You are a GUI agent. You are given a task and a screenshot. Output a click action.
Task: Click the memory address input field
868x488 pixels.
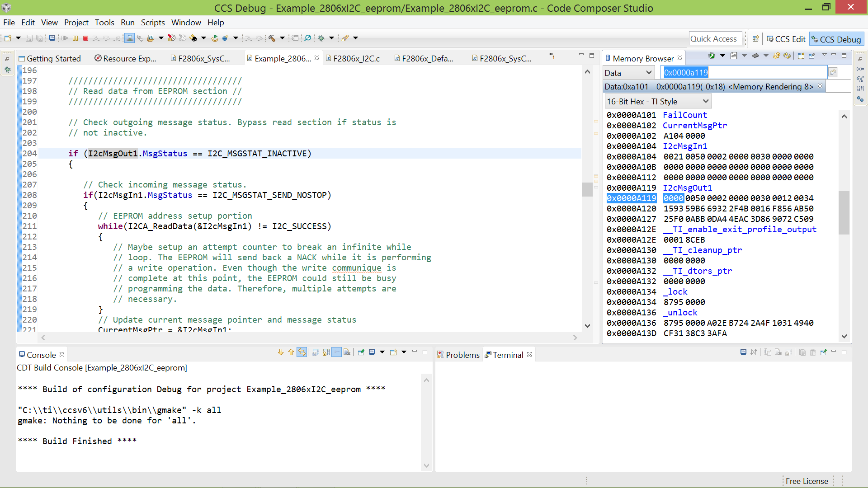point(744,73)
